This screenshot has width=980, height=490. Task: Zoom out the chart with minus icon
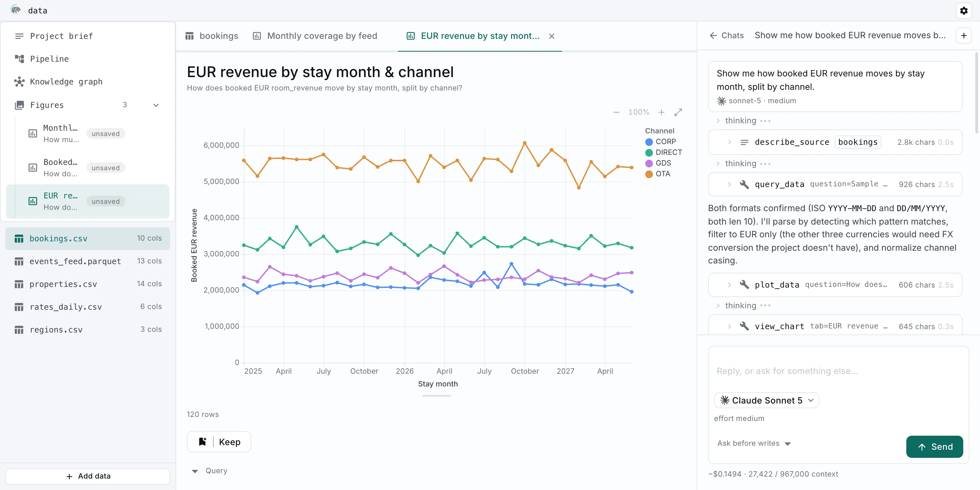coord(616,112)
